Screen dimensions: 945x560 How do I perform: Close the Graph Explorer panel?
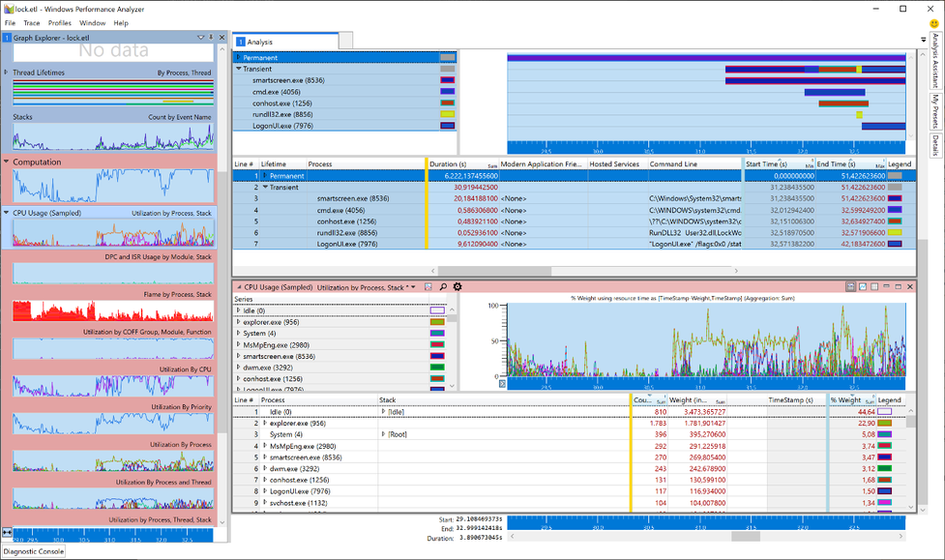(222, 38)
